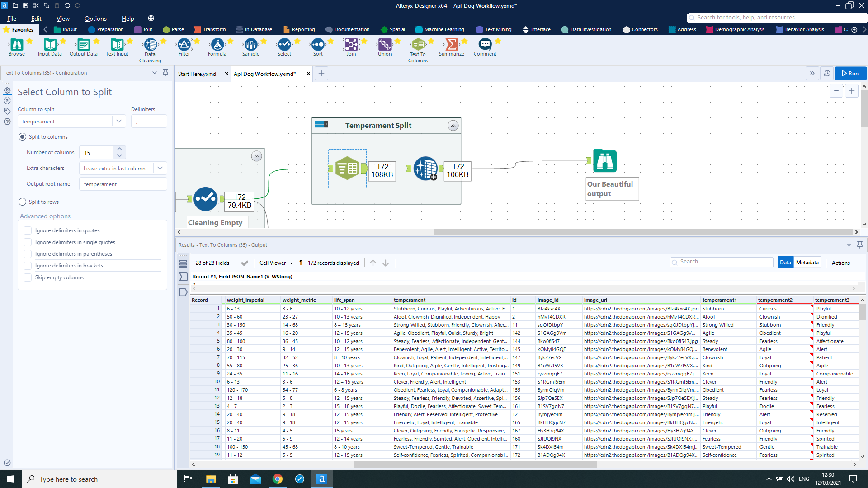Click the Data Cleansing tool icon
Viewport: 868px width, 488px height.
point(150,45)
